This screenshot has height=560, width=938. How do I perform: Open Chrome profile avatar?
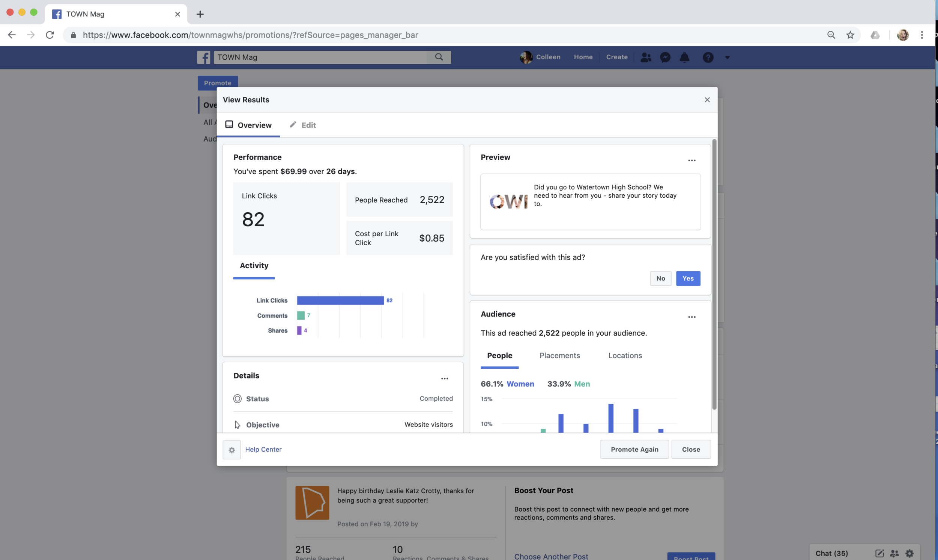tap(902, 35)
